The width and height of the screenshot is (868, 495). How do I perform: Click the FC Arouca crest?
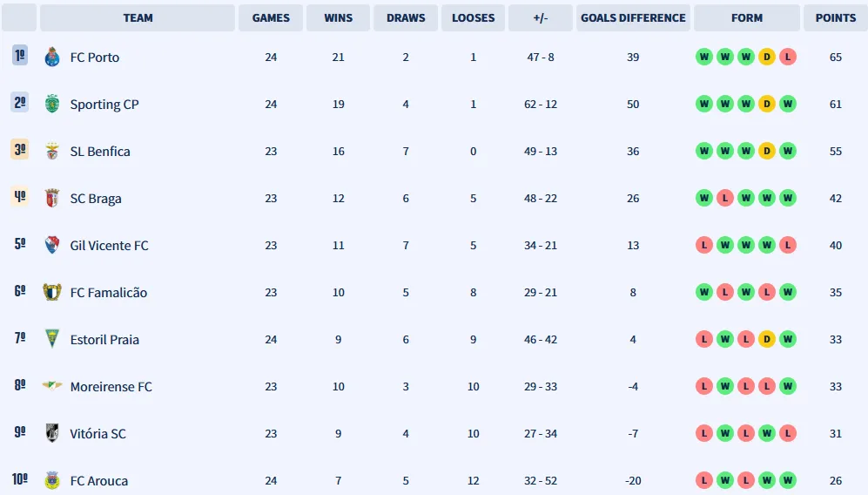coord(51,481)
